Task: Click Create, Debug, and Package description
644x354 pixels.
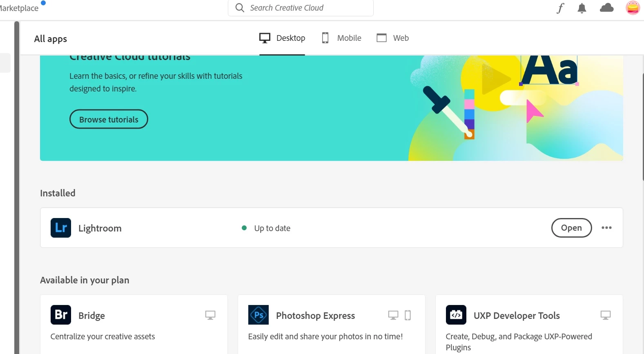Action: [519, 342]
